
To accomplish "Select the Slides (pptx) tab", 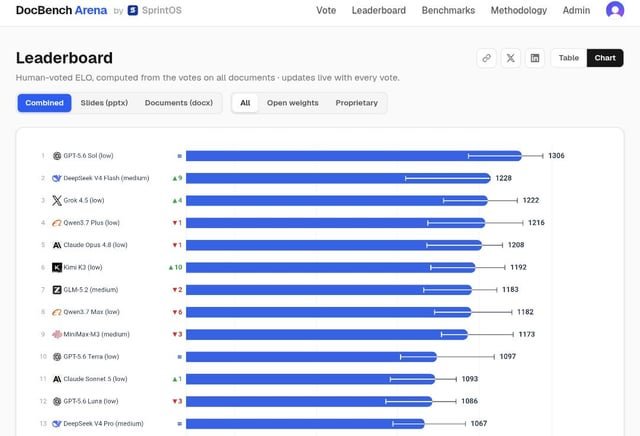I will pos(104,103).
